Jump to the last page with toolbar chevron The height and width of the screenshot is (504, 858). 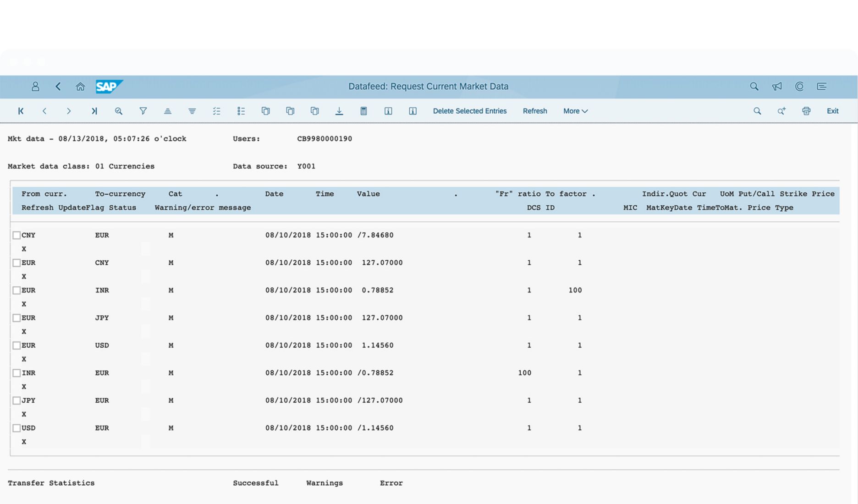pos(94,111)
